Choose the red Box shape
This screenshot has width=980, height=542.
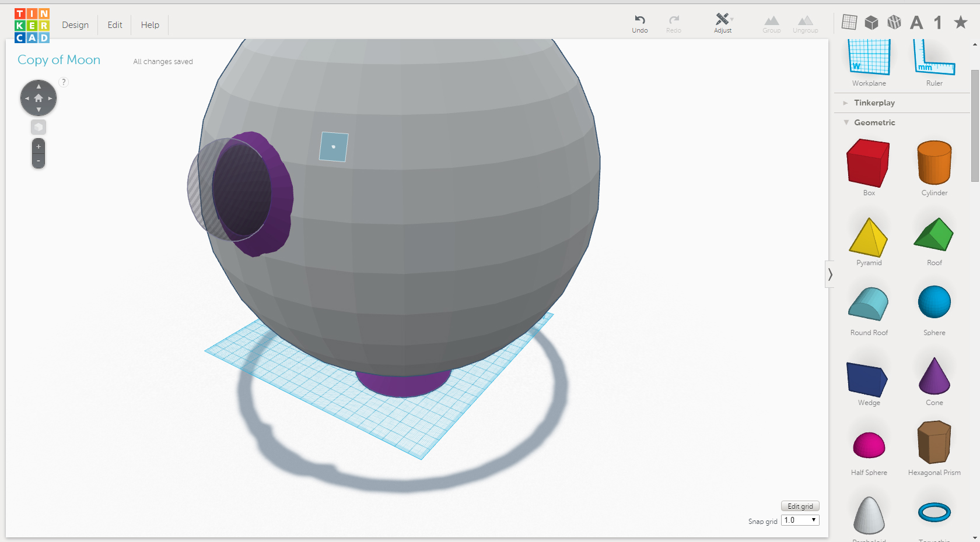click(869, 163)
